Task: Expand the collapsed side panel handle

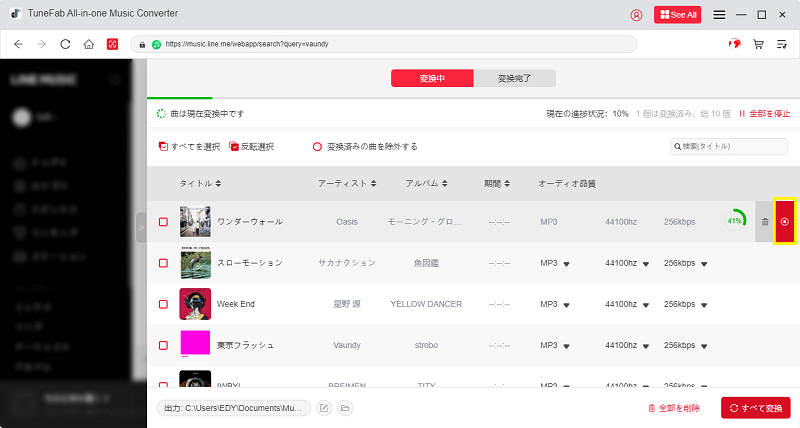Action: (x=141, y=228)
